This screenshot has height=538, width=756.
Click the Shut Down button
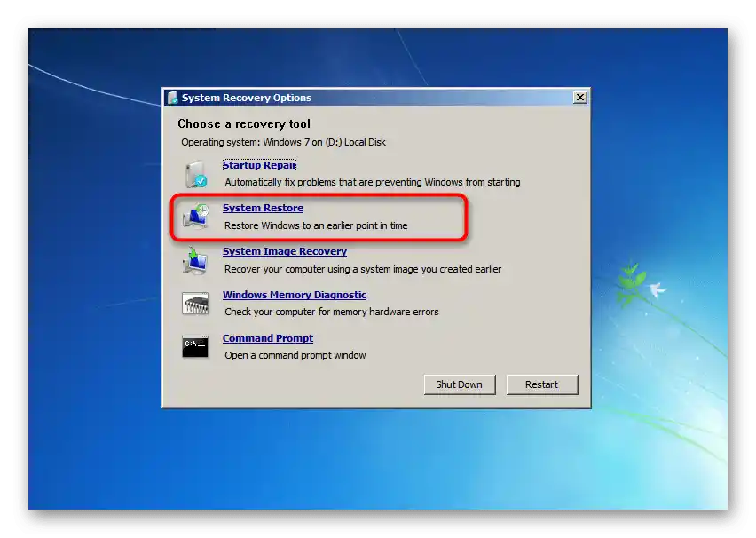[460, 384]
